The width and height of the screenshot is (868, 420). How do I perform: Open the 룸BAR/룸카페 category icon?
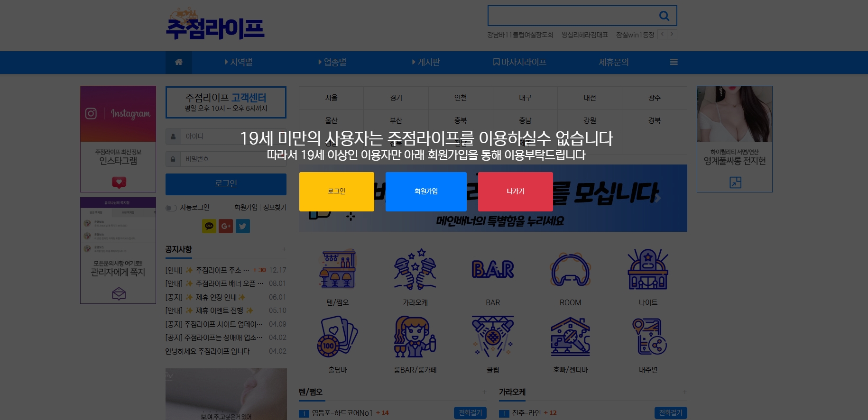pos(415,337)
